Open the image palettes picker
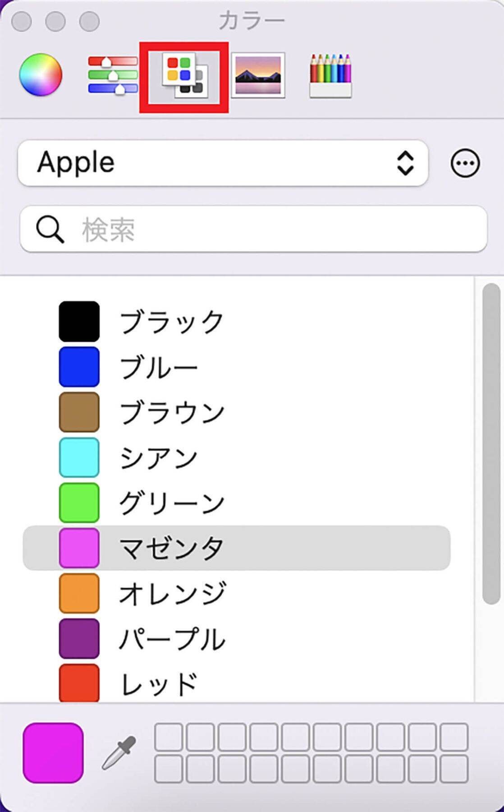504x812 pixels. (258, 75)
